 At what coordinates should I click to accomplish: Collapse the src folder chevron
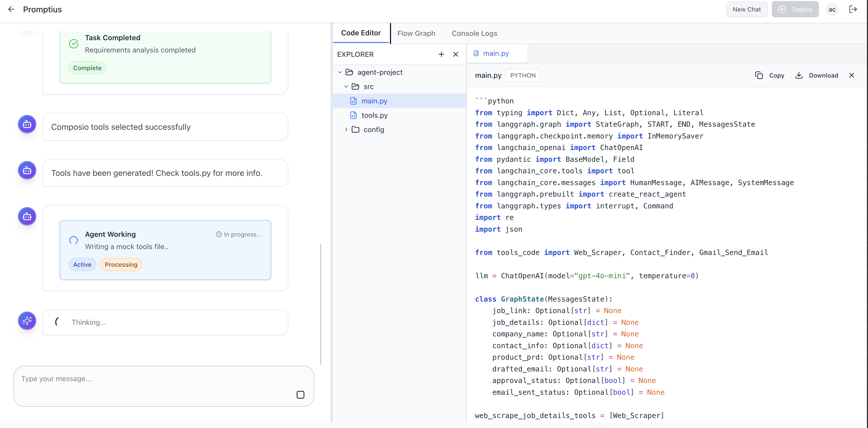tap(346, 87)
